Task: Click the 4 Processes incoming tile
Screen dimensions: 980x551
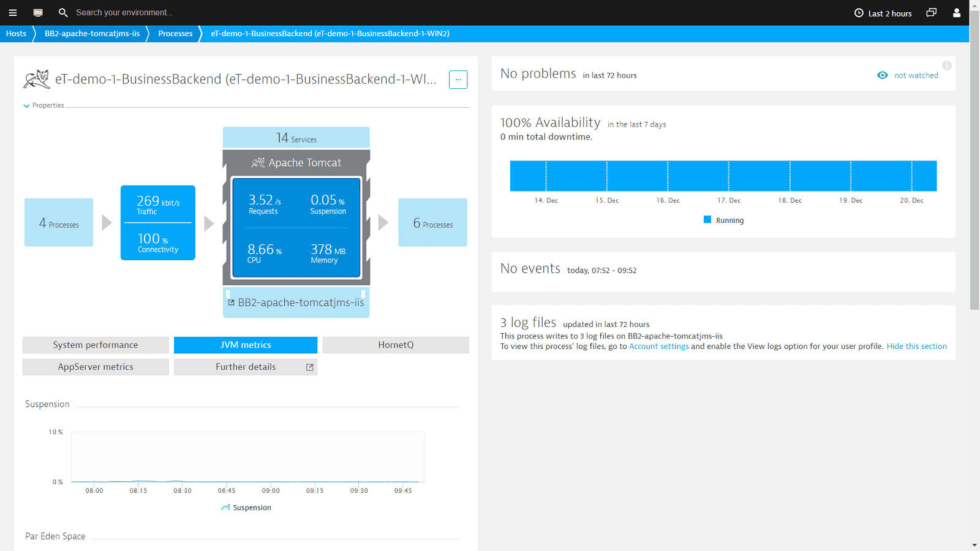Action: click(59, 222)
